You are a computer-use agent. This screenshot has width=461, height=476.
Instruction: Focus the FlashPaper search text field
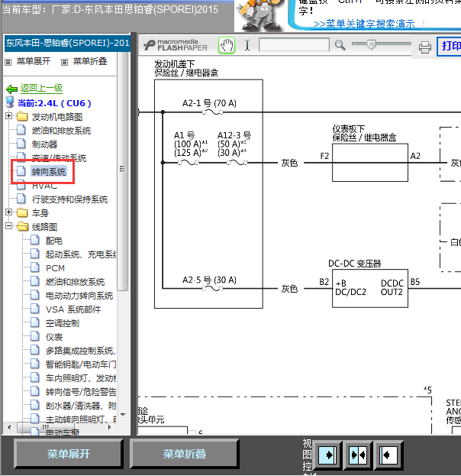pyautogui.click(x=294, y=44)
